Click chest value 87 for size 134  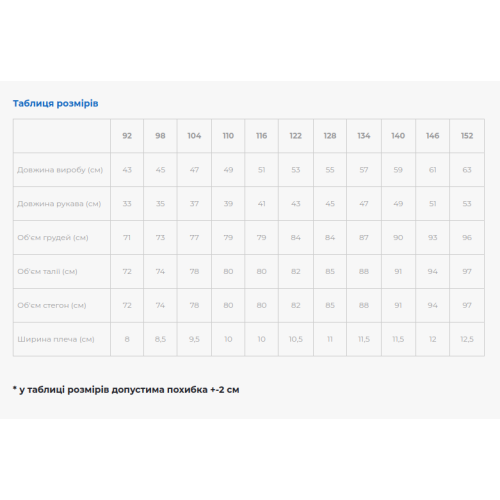click(x=364, y=238)
